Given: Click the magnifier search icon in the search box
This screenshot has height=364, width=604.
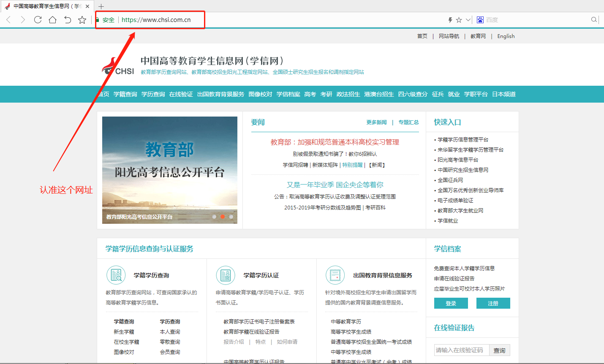Looking at the screenshot, I should (x=594, y=20).
